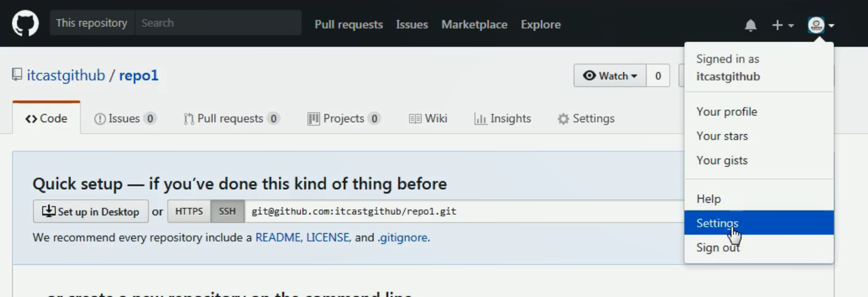Open the .gitignore link
Screen dimensions: 868x297
pos(402,237)
